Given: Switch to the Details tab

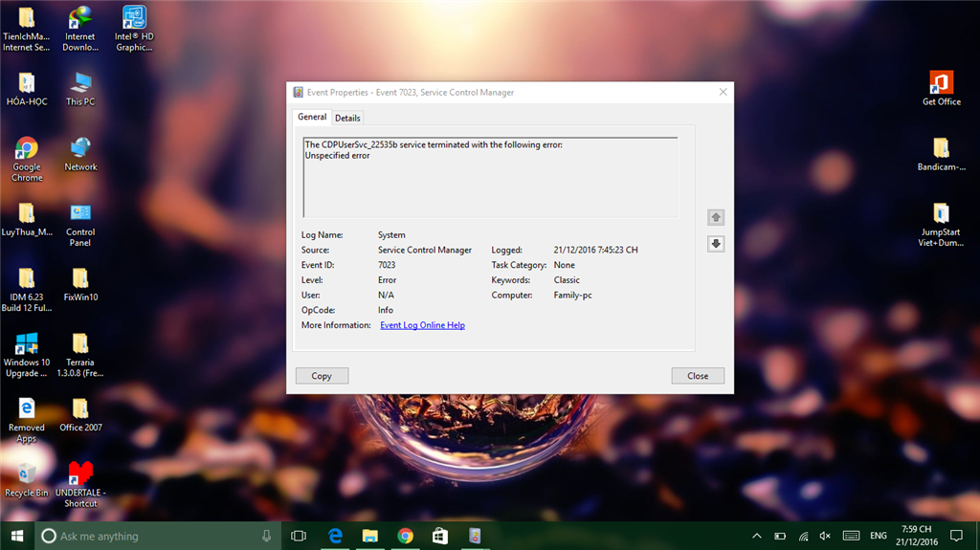Looking at the screenshot, I should click(x=347, y=118).
